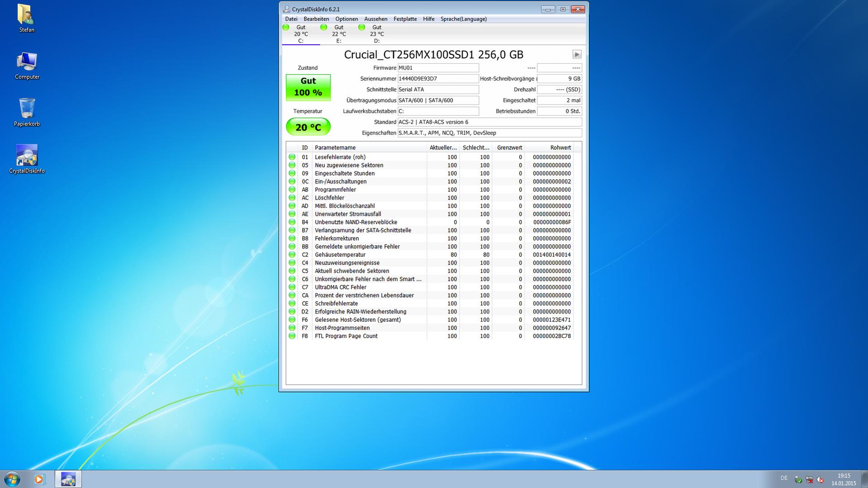Click status dot for Programmfehler
This screenshot has height=488, width=868.
click(292, 190)
